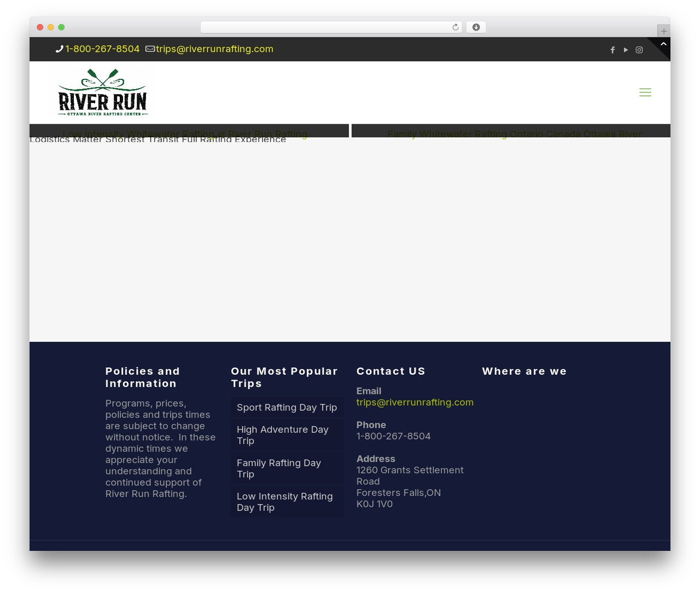Click the Our Most Popular Trips heading
This screenshot has width=700, height=593.
pyautogui.click(x=284, y=377)
